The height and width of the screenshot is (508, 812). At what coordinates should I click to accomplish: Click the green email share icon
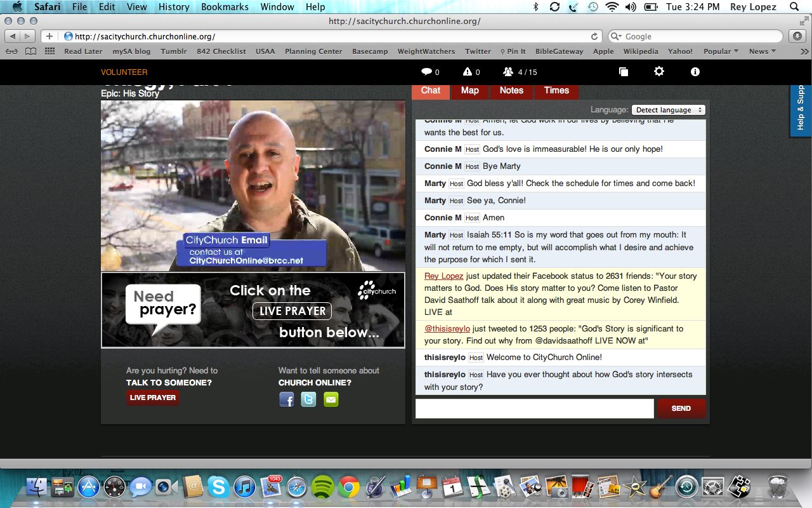pyautogui.click(x=331, y=399)
